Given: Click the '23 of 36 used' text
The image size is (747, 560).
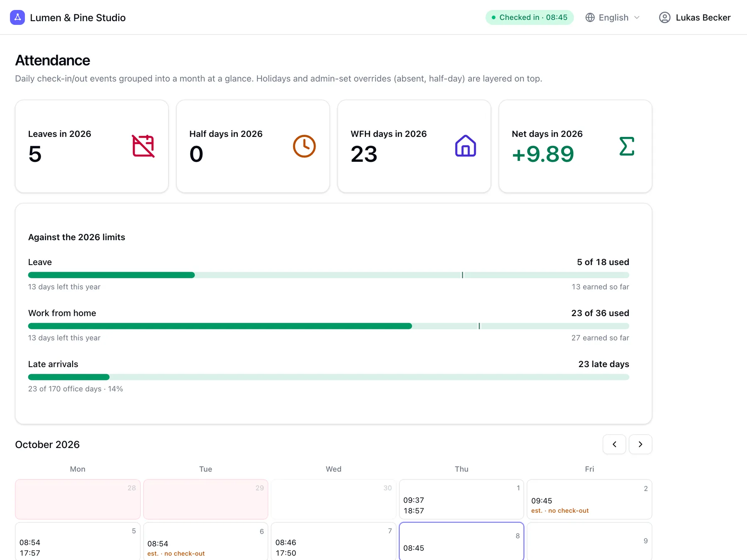Looking at the screenshot, I should pos(600,313).
